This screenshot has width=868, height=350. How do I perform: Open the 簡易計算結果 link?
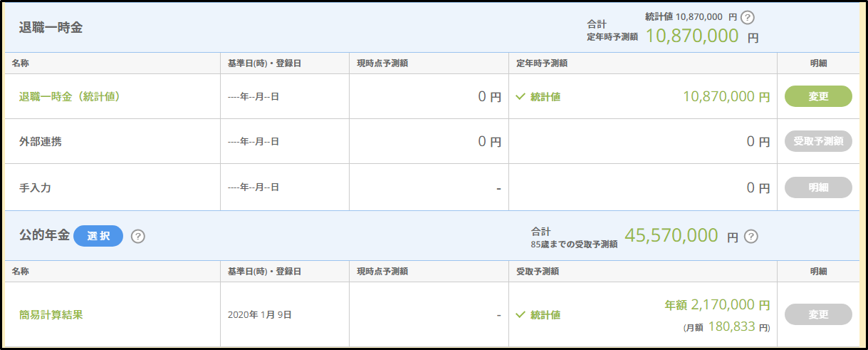(x=51, y=314)
